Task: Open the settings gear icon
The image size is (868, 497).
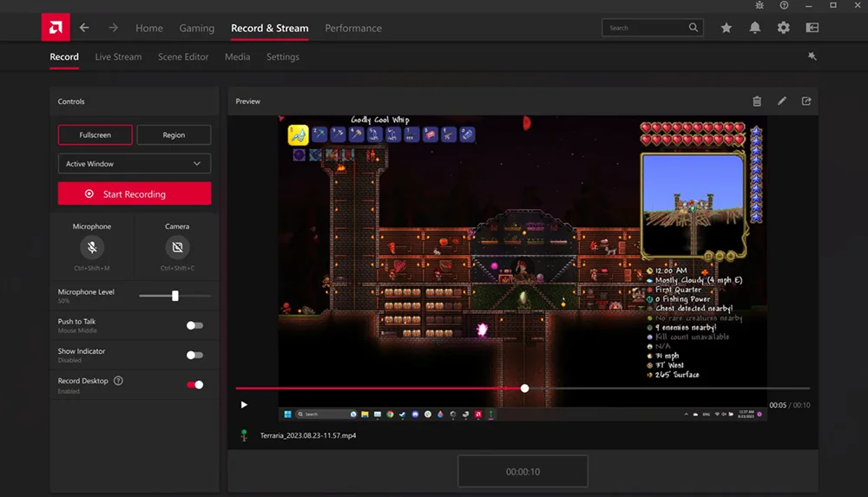Action: click(783, 28)
